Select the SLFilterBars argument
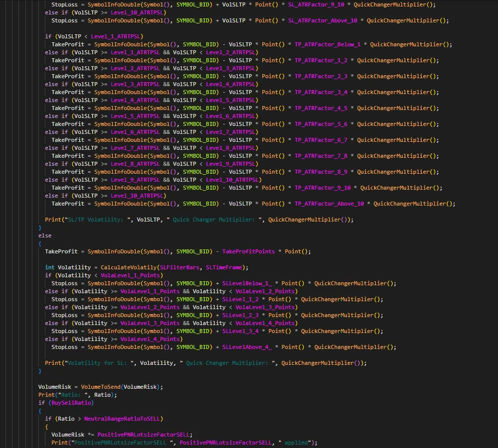Viewport: 498px width, 448px height. [181, 267]
